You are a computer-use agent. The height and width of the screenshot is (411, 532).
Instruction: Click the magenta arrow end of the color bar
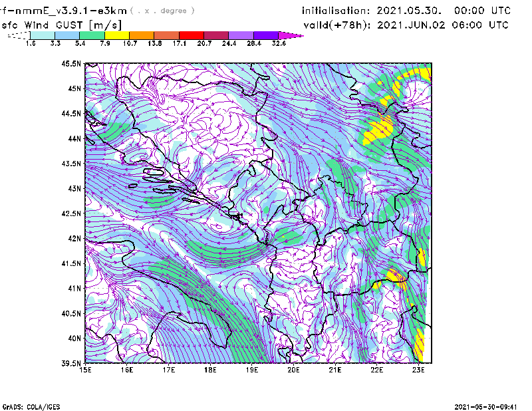tap(291, 35)
